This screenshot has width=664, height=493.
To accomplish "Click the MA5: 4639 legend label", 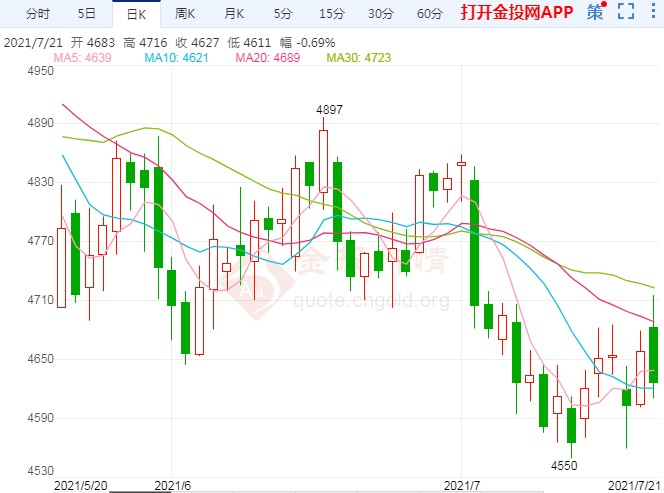I will (82, 58).
